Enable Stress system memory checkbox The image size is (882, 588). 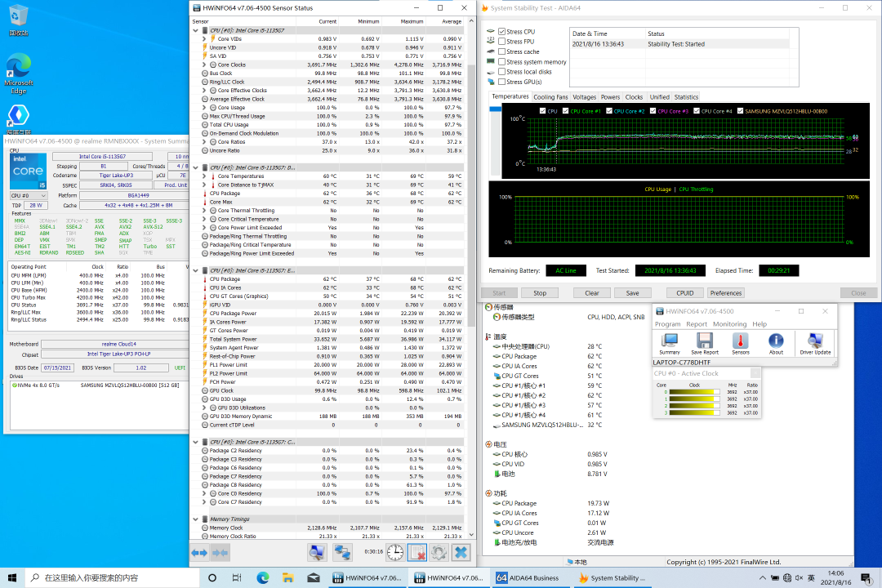tap(502, 62)
